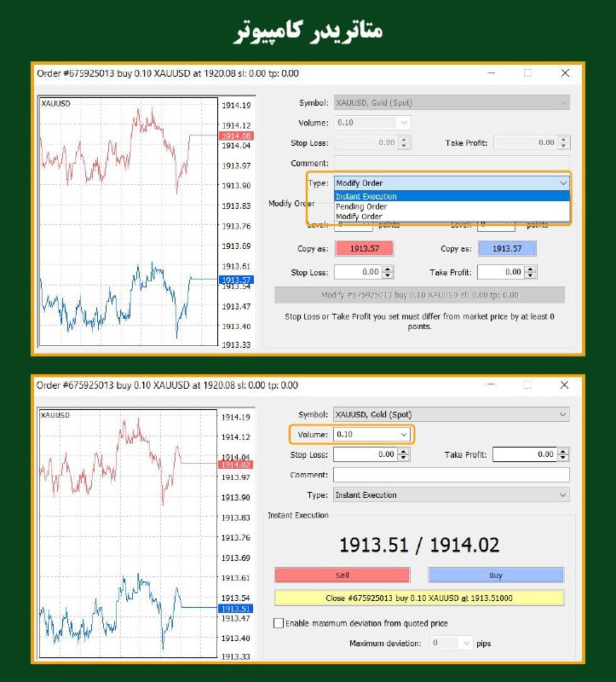The image size is (616, 682).
Task: Click the Comment field in upper window
Action: [452, 163]
